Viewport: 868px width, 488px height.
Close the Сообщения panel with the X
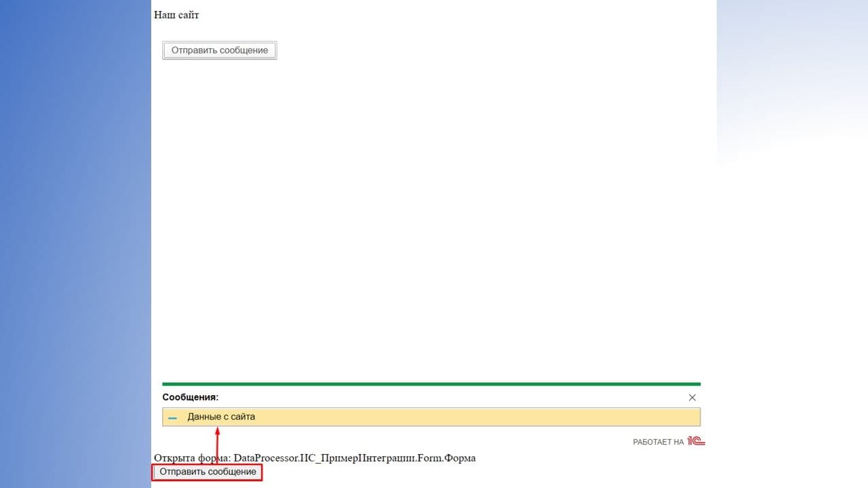pyautogui.click(x=692, y=397)
